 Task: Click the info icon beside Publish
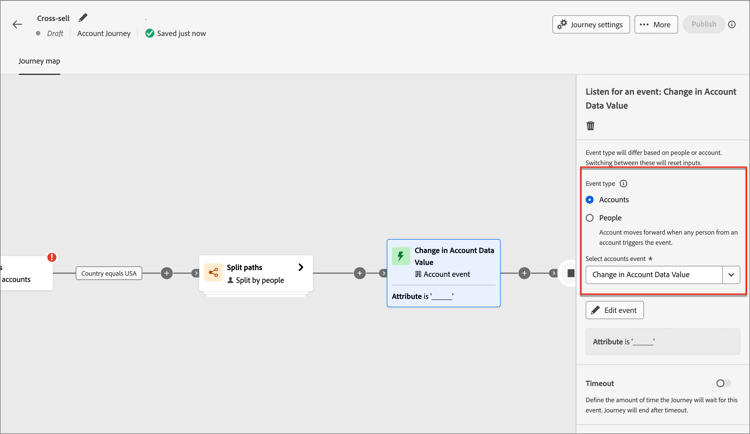pos(732,24)
